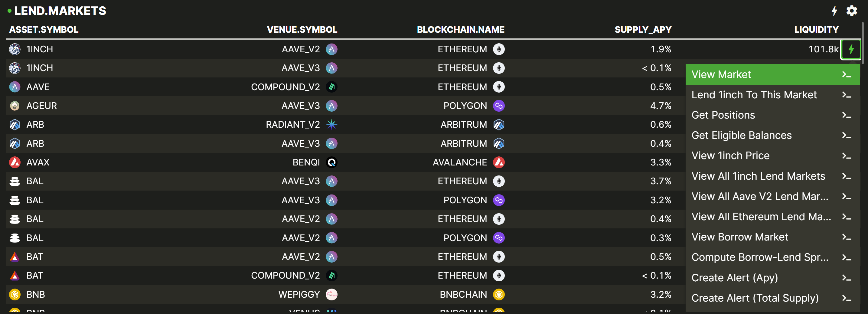The height and width of the screenshot is (314, 868).
Task: Click the Radiant V2 star icon
Action: coord(331,125)
